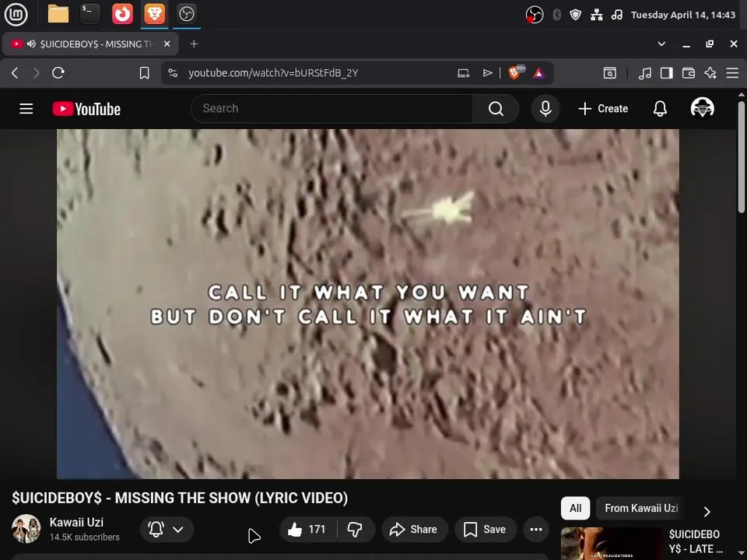
Task: Open Kawaii Uzi channel avatar
Action: 26,529
